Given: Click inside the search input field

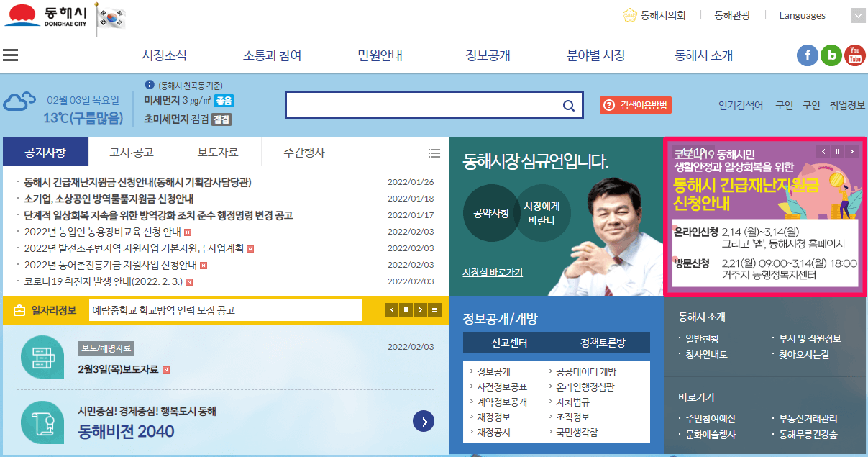Looking at the screenshot, I should click(424, 105).
